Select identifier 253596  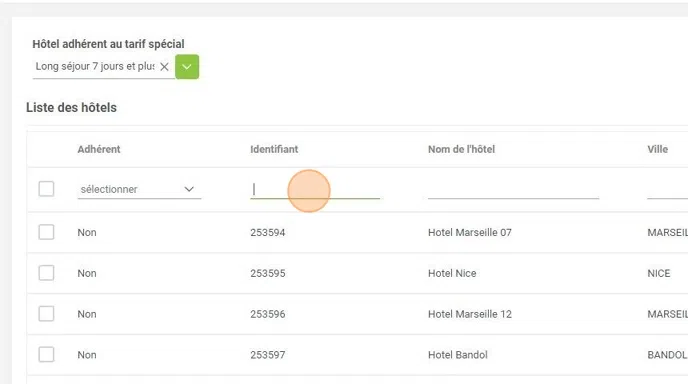[x=268, y=314]
